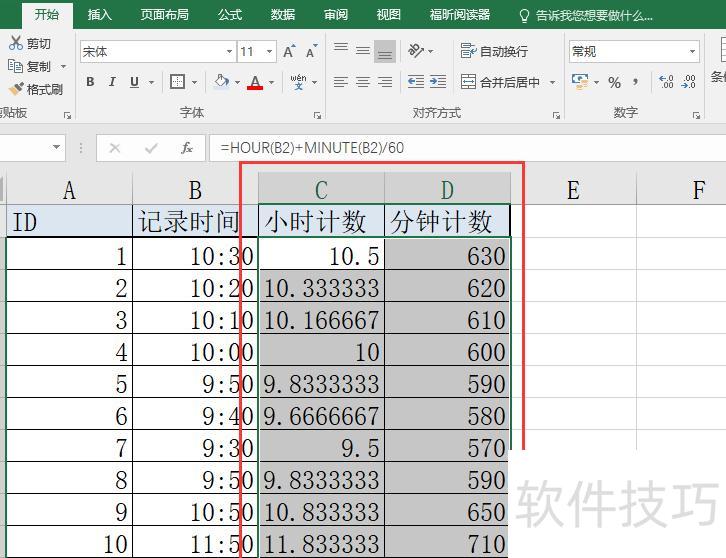Click the formula bar input
The image size is (726, 558).
pyautogui.click(x=468, y=148)
